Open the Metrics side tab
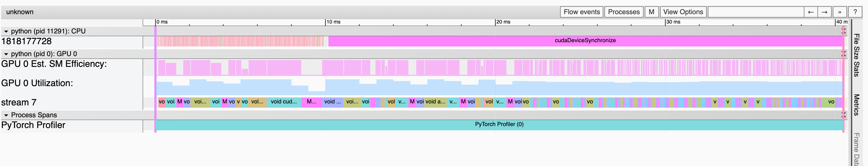The width and height of the screenshot is (868, 166). pos(856,105)
